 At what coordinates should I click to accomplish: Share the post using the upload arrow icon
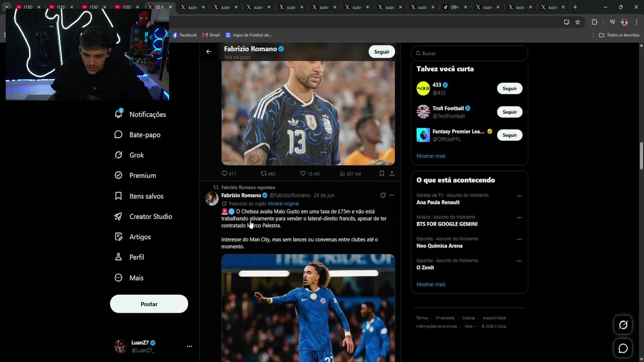[x=392, y=173]
